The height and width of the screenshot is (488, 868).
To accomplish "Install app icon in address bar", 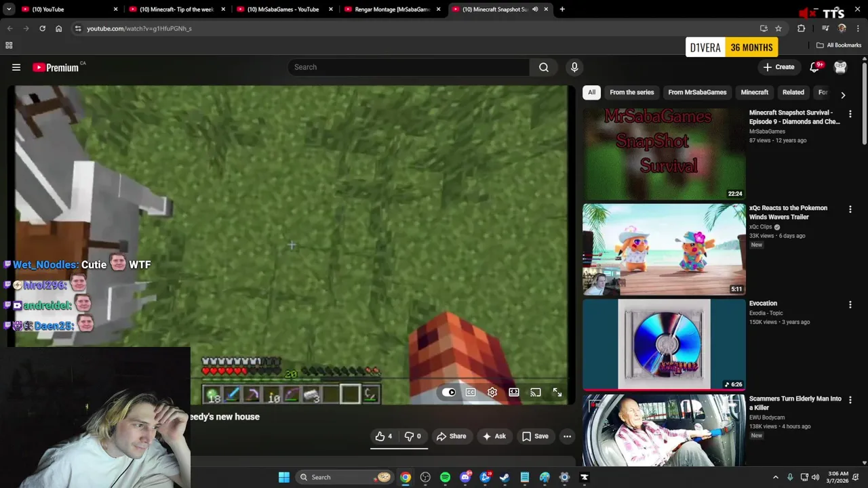I will (x=764, y=28).
